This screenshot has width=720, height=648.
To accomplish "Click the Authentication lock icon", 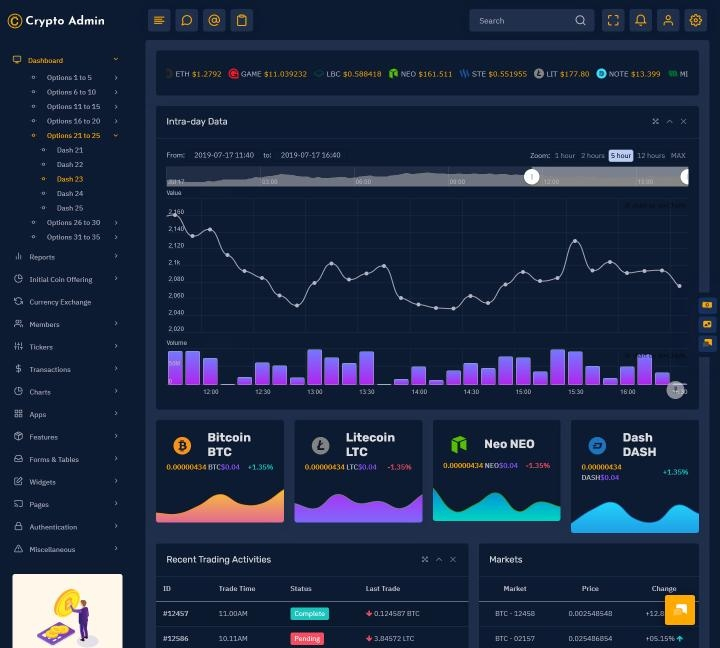I will pyautogui.click(x=18, y=526).
